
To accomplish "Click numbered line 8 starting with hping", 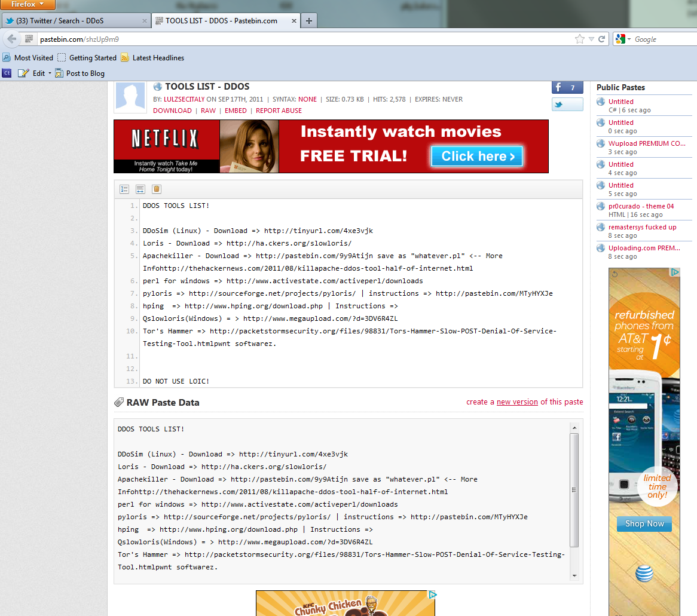I will [270, 307].
